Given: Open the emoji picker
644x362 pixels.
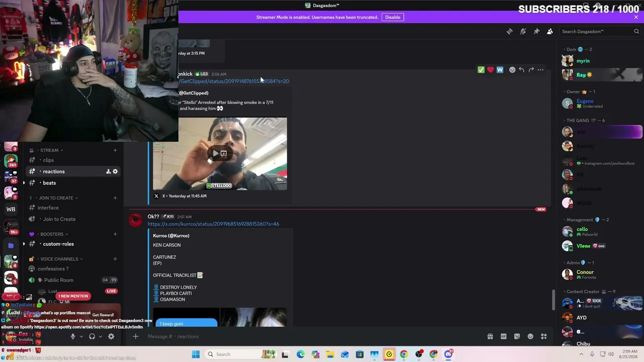Looking at the screenshot, I should pos(530,336).
